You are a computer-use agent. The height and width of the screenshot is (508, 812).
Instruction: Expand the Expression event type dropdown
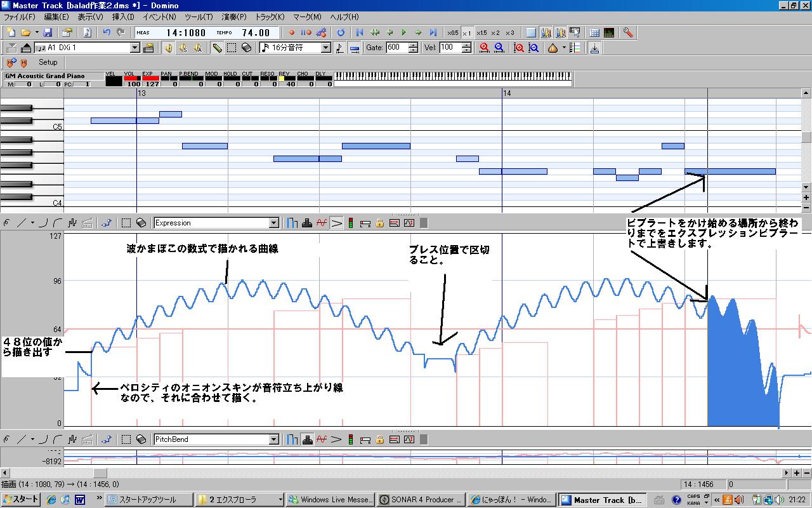pyautogui.click(x=274, y=223)
